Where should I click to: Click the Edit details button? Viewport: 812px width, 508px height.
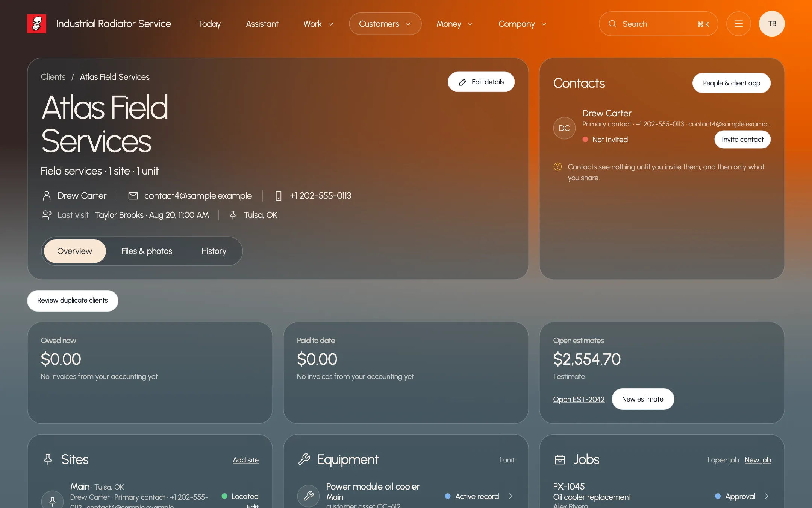tap(481, 82)
